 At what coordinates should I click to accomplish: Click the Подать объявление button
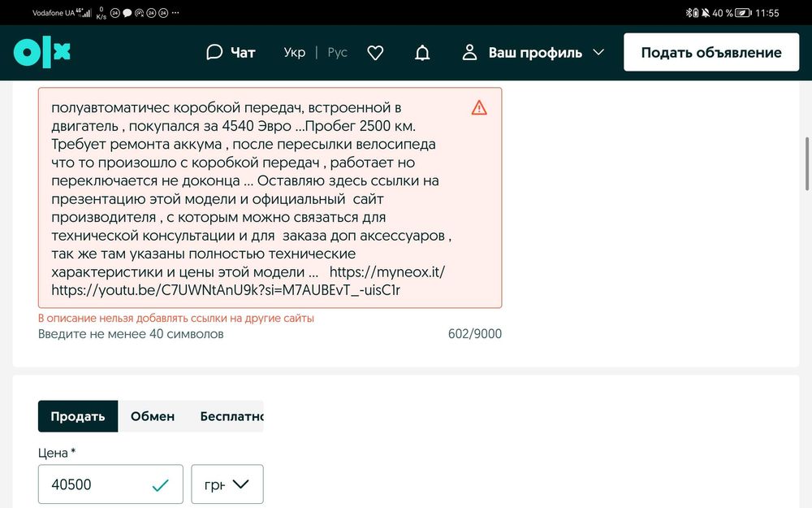coord(711,53)
